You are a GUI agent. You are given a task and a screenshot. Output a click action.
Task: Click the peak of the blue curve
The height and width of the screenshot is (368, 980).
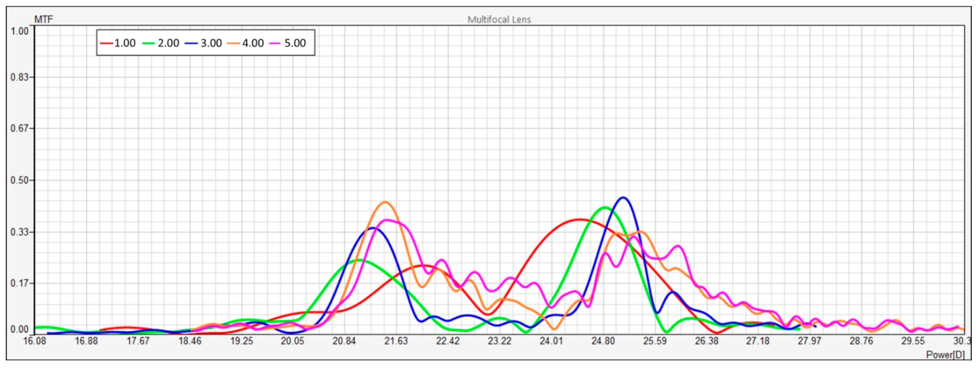(x=623, y=198)
